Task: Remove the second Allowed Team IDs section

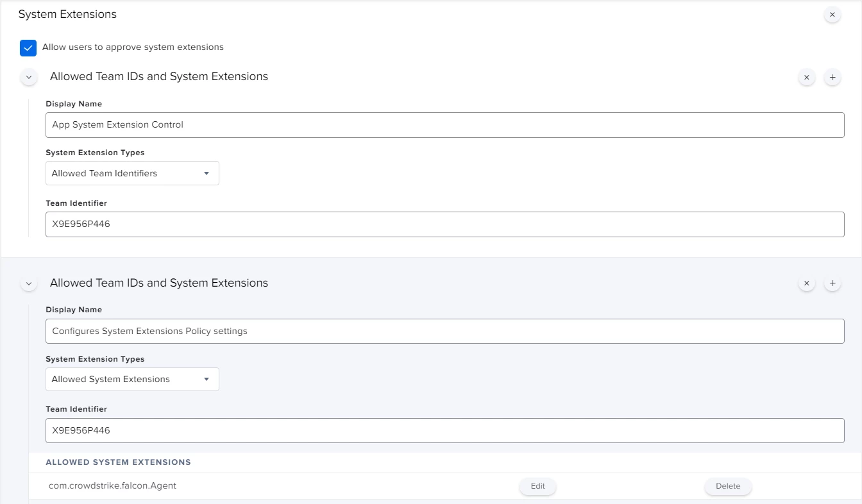Action: [x=806, y=283]
